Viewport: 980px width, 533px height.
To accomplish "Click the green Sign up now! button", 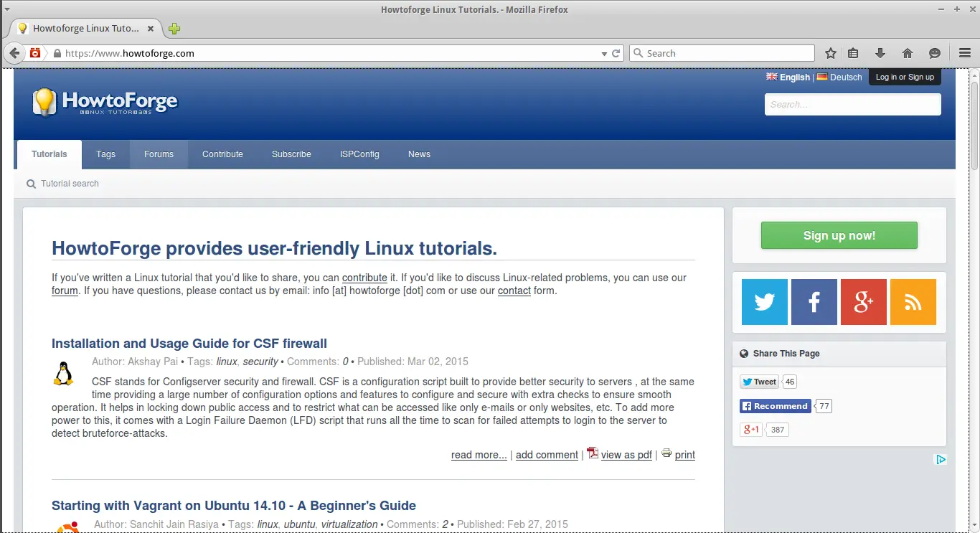I will [x=839, y=235].
